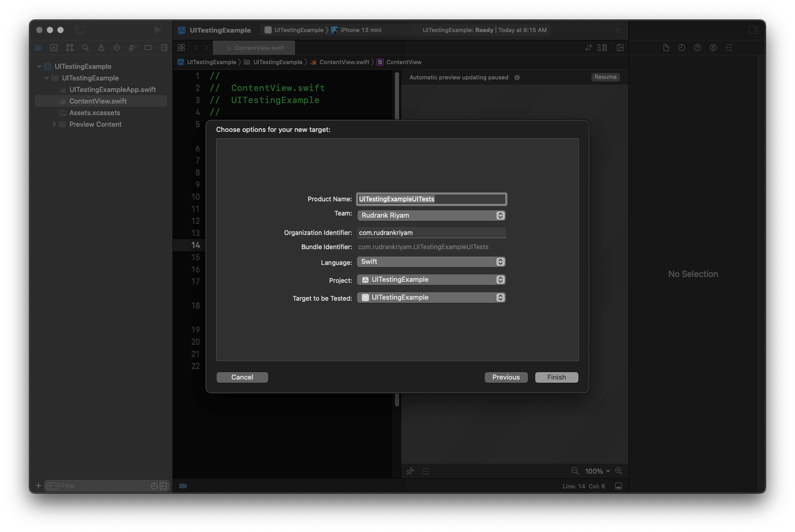Open the Quick Help inspector
The height and width of the screenshot is (532, 795).
click(x=697, y=47)
